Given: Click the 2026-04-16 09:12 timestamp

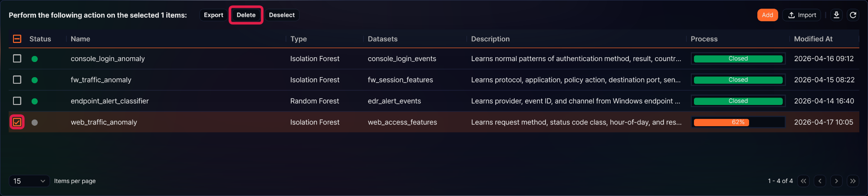Looking at the screenshot, I should tap(824, 59).
